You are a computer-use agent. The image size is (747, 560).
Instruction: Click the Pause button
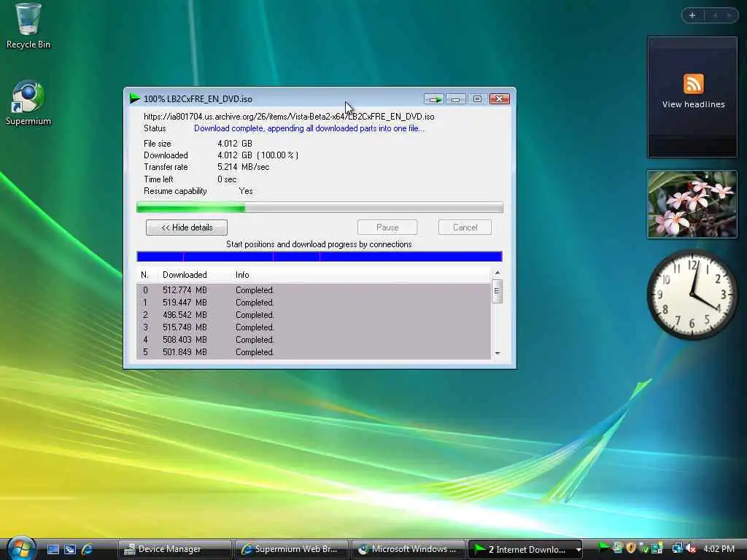[387, 227]
